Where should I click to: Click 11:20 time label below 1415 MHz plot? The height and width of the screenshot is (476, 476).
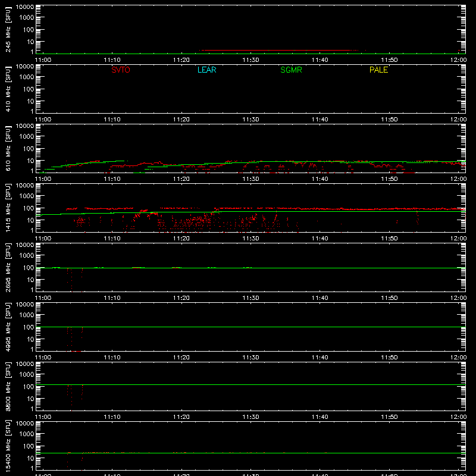[181, 239]
